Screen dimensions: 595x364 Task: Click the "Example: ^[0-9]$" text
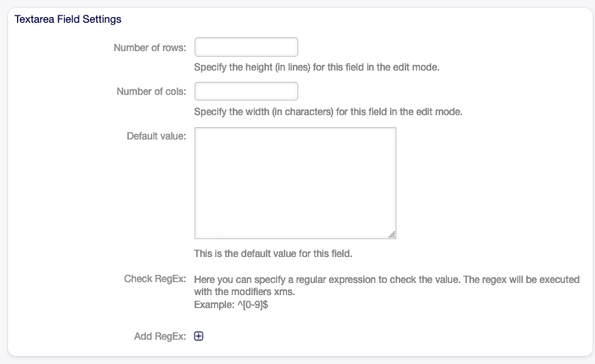(x=231, y=304)
